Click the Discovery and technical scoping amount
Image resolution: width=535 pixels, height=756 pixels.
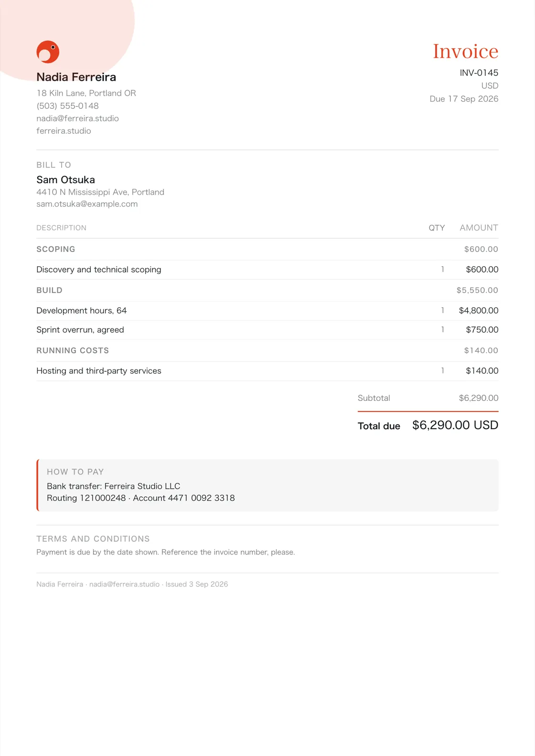482,270
